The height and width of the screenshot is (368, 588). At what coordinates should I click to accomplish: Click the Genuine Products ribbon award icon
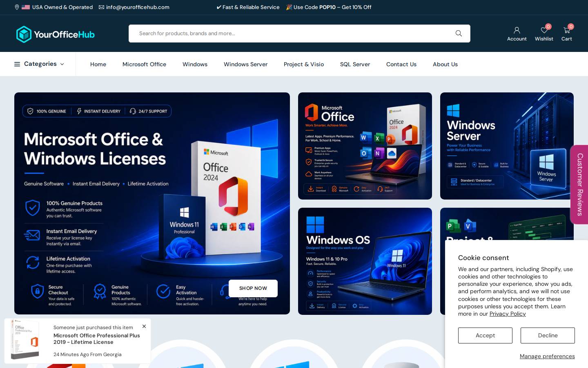[100, 292]
